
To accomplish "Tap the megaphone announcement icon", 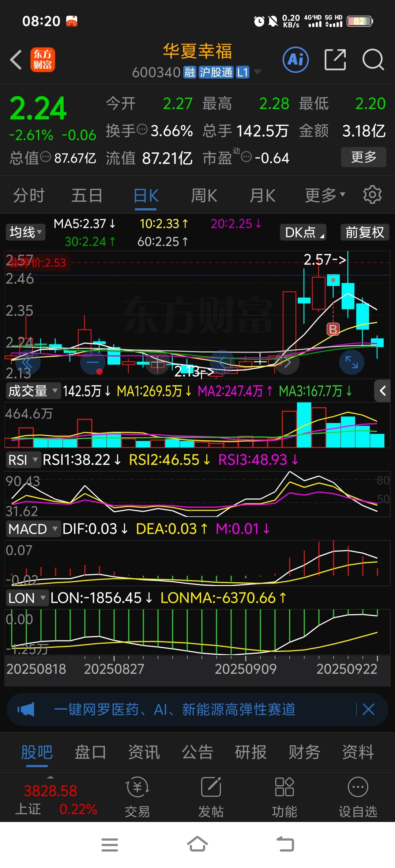I will (26, 709).
